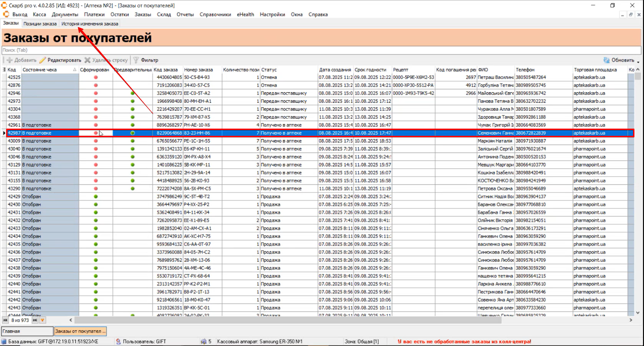Viewport: 644px width, 346px height.
Task: Jump to first record navigation button
Action: click(x=5, y=320)
